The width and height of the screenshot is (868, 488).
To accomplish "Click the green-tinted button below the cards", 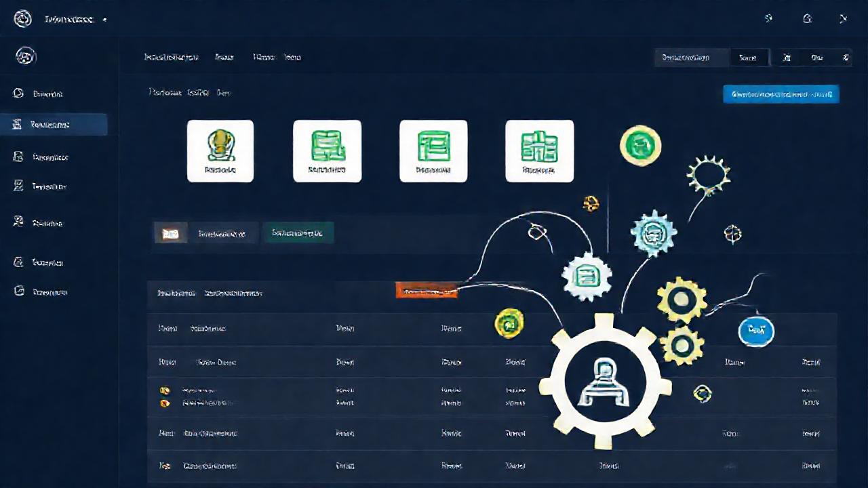I will [x=298, y=233].
